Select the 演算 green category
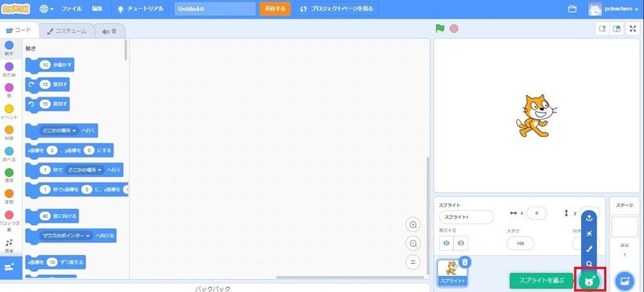 click(x=9, y=172)
